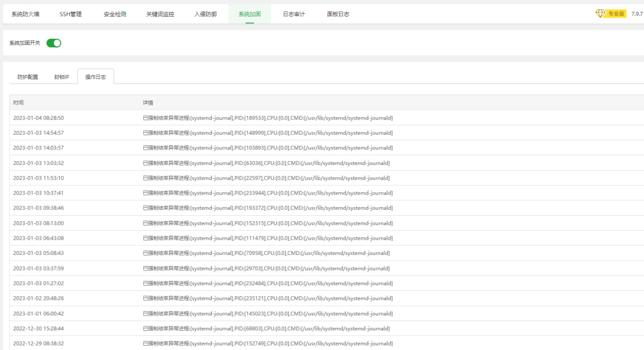Open the 系统防火墙 tab
The image size is (644, 350).
[x=26, y=14]
